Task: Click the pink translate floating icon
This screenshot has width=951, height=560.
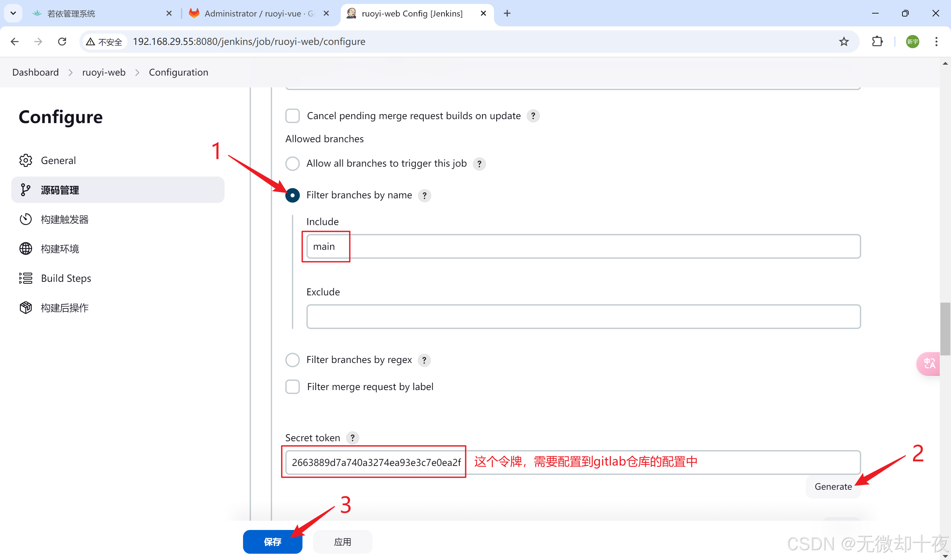Action: 929,363
